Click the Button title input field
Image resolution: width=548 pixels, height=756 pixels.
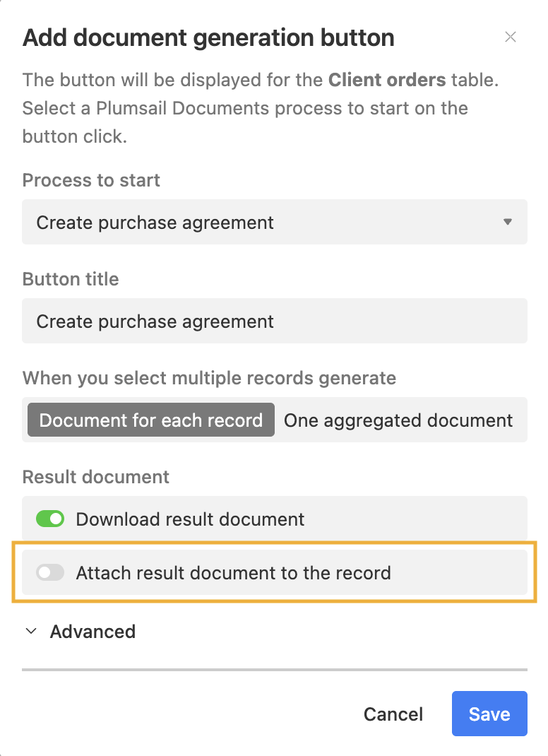(274, 321)
